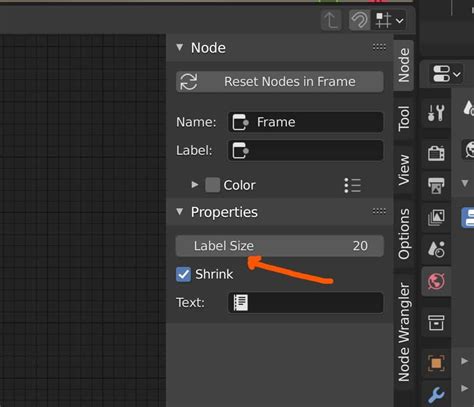The width and height of the screenshot is (474, 407).
Task: Uncheck the Shrink checkbox
Action: (183, 274)
